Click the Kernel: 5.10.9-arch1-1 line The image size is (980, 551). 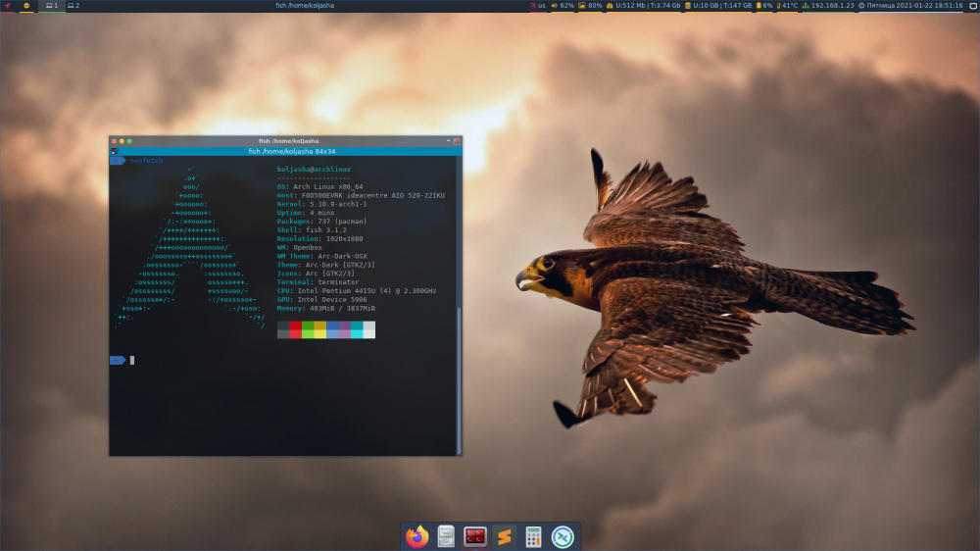[x=321, y=205]
